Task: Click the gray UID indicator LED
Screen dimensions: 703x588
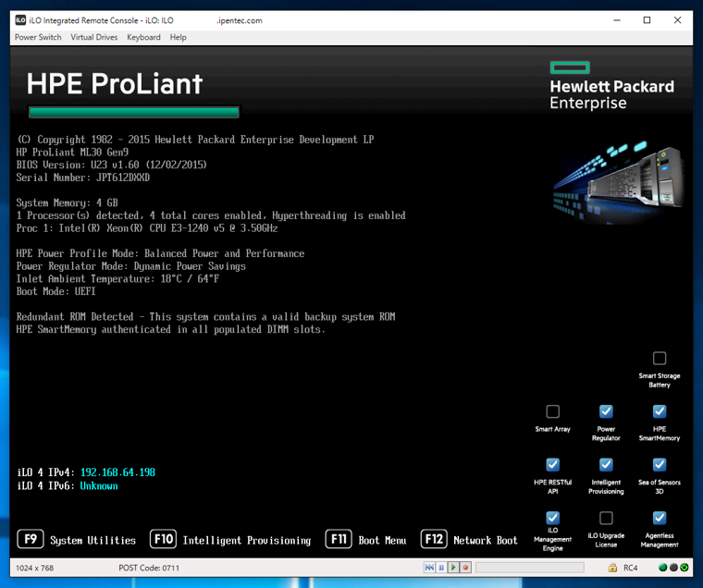Action: click(673, 568)
